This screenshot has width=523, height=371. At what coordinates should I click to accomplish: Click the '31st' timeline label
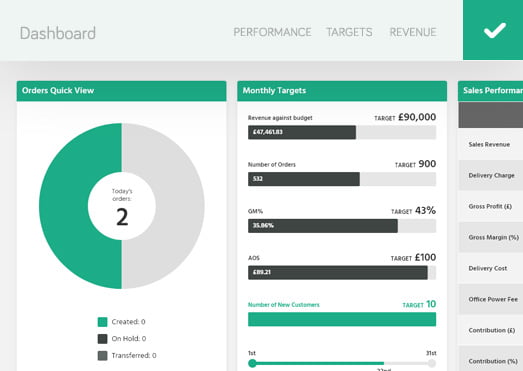click(x=431, y=353)
